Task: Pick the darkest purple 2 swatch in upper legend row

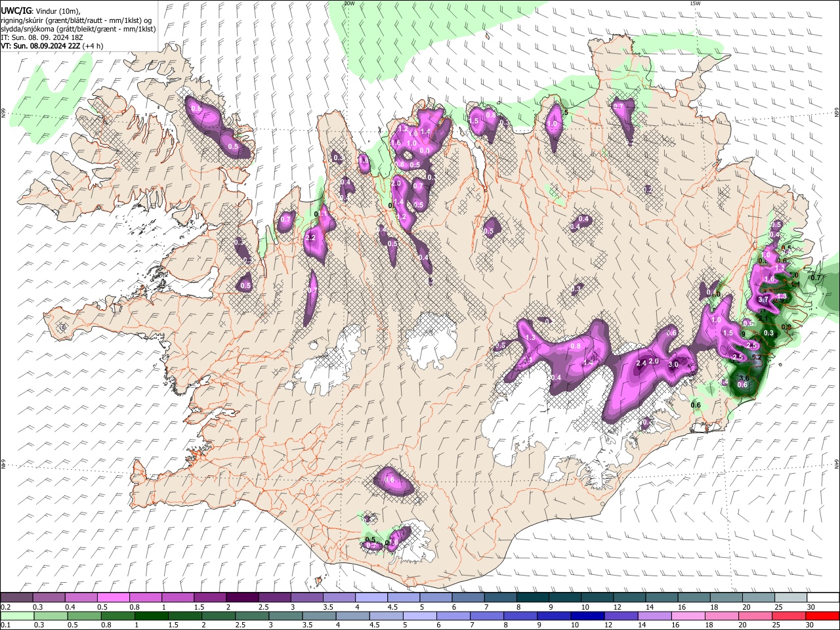Action: pyautogui.click(x=241, y=597)
